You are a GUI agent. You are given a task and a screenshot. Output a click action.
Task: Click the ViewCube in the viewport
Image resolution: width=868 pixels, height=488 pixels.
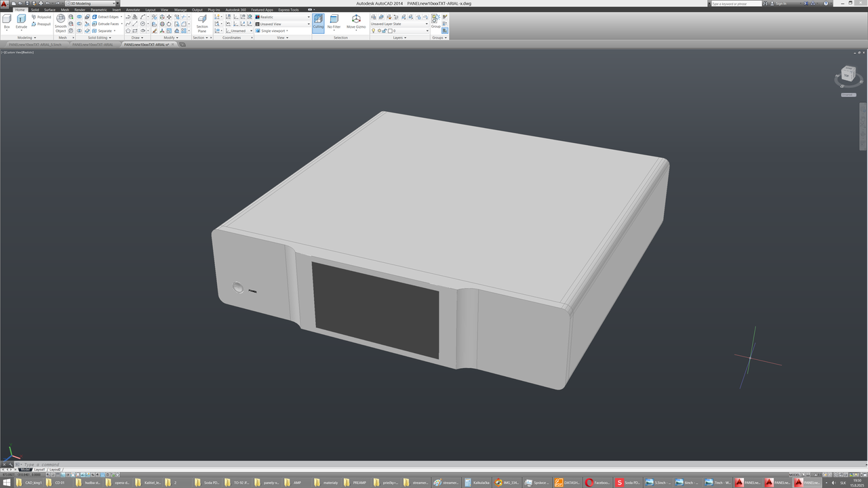[848, 75]
